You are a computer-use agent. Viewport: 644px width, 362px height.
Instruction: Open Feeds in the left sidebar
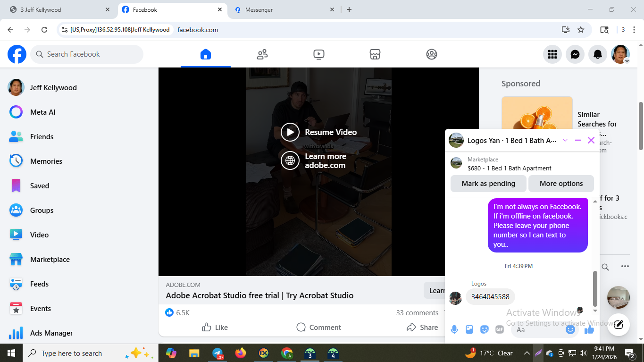(79, 284)
